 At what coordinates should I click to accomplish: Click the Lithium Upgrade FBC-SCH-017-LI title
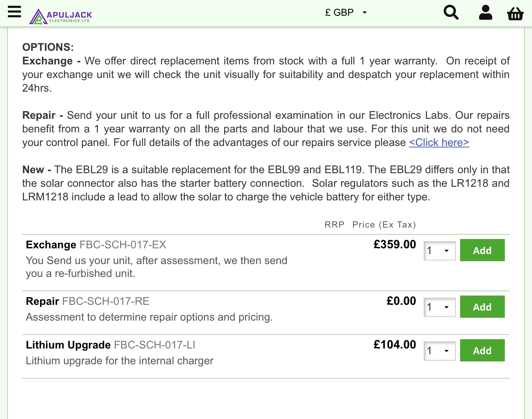tap(110, 345)
